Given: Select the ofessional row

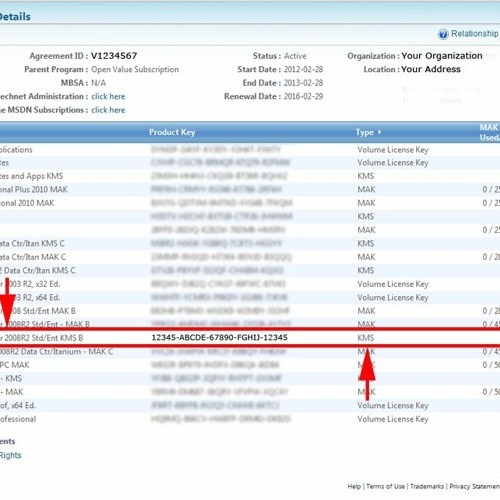Looking at the screenshot, I should (250, 419).
